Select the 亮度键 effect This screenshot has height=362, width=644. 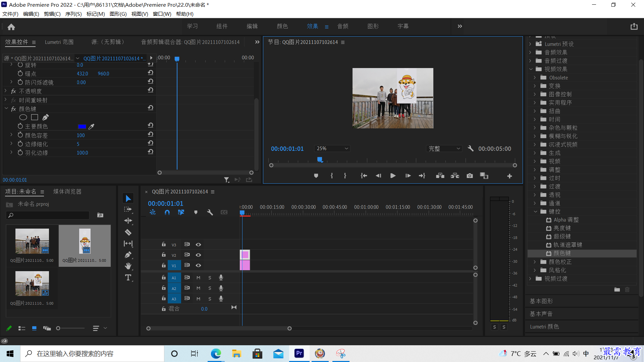(562, 228)
